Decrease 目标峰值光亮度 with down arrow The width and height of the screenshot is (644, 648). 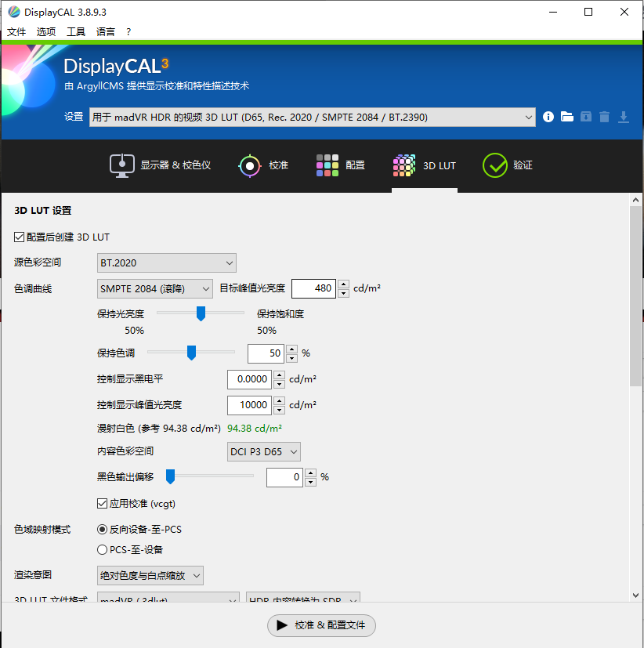pyautogui.click(x=343, y=293)
